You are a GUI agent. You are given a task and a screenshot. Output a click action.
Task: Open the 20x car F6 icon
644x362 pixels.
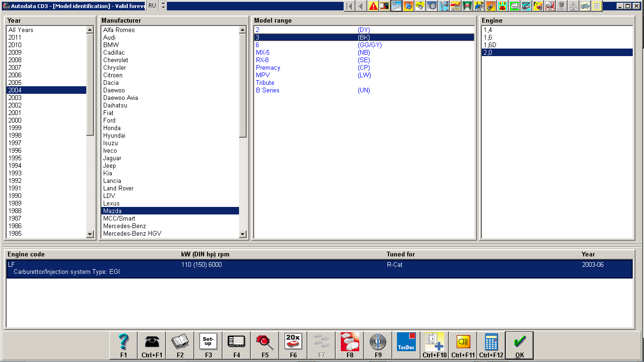click(293, 346)
